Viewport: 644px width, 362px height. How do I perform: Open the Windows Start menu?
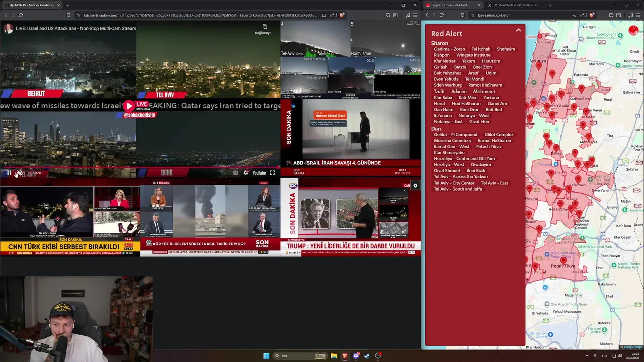click(x=266, y=356)
